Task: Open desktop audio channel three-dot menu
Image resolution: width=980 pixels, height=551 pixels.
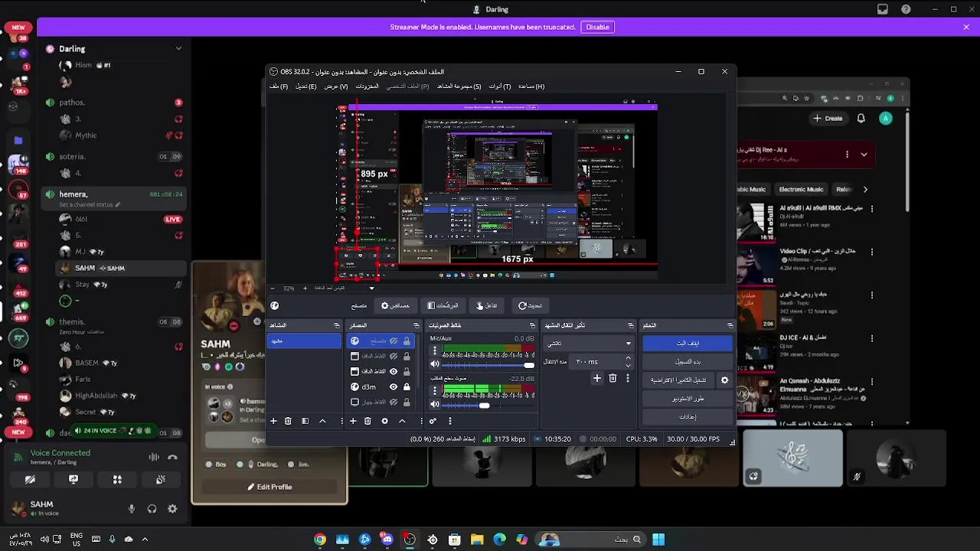Action: tap(435, 390)
